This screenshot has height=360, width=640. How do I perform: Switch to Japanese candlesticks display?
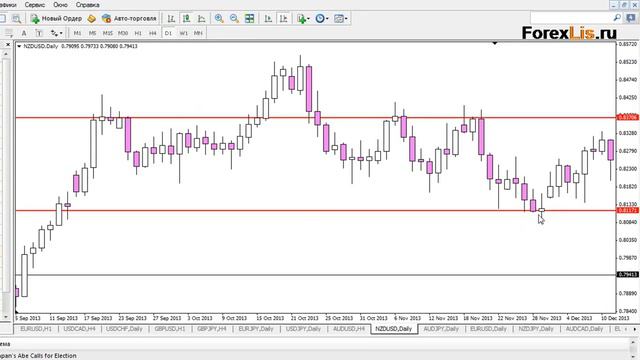pyautogui.click(x=187, y=18)
